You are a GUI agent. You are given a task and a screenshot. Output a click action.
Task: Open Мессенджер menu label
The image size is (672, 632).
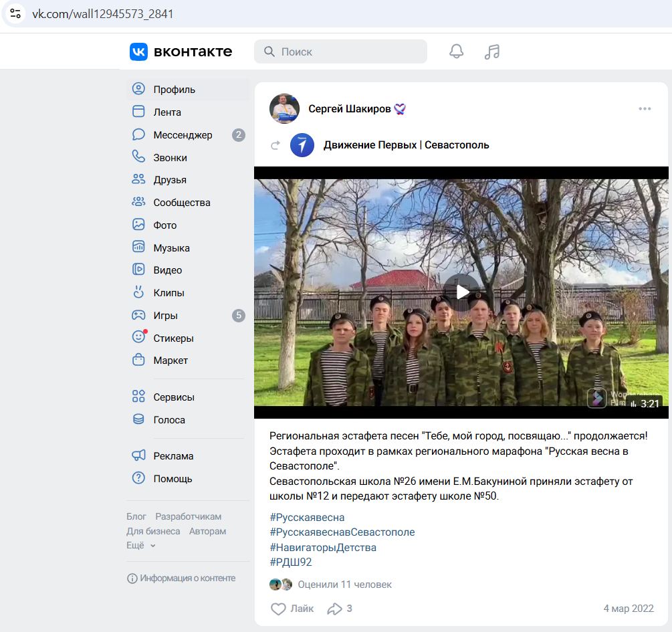pos(183,135)
